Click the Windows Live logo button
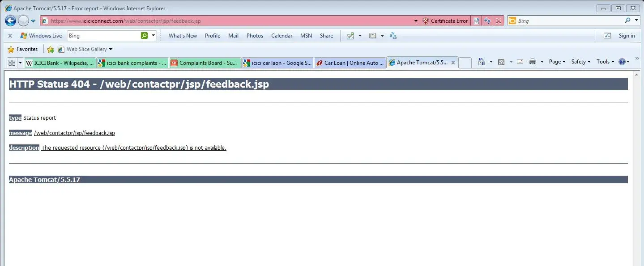The width and height of the screenshot is (644, 266). click(x=41, y=36)
